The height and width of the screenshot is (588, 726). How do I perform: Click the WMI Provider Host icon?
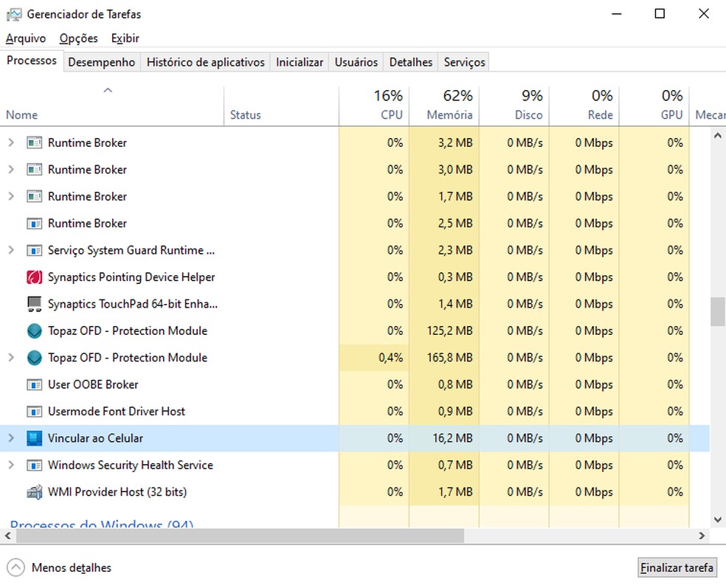click(34, 492)
